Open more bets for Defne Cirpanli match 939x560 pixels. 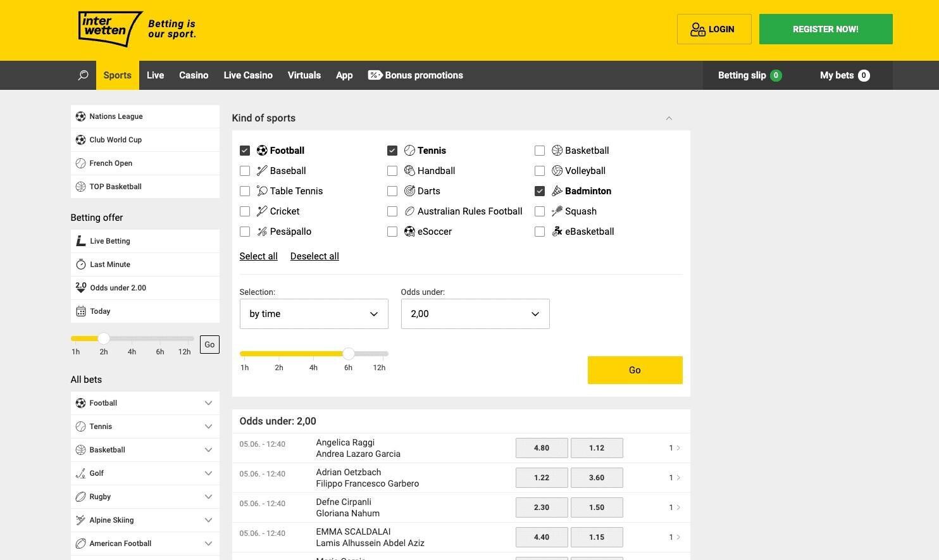pos(675,507)
